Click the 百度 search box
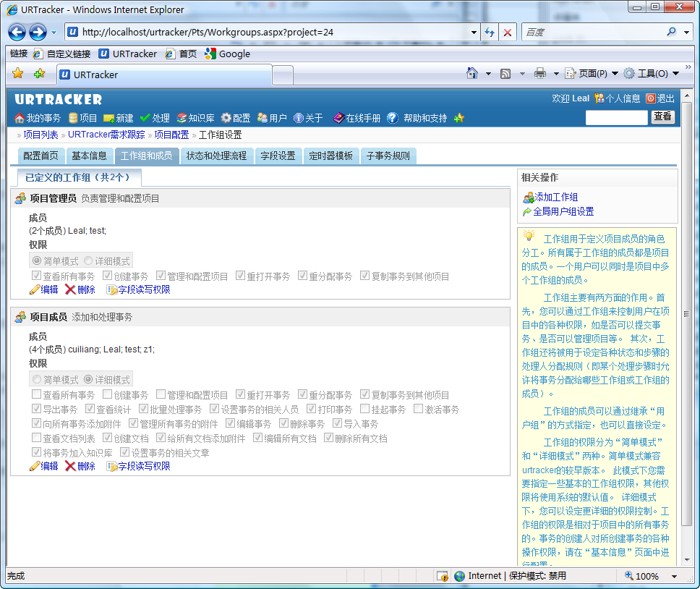Image resolution: width=700 pixels, height=589 pixels. [x=593, y=32]
